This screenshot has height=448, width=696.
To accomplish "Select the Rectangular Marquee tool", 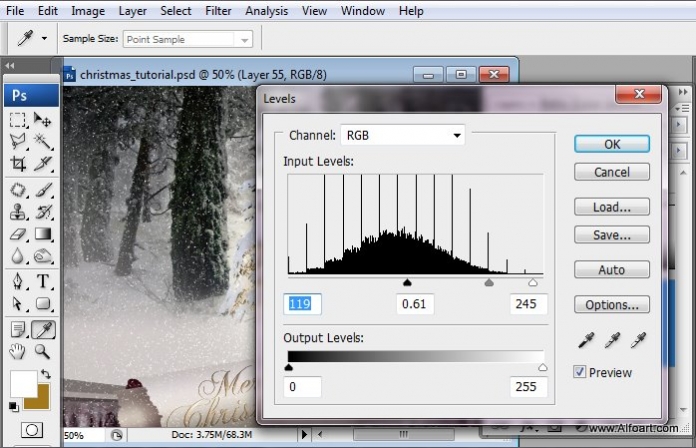I will click(x=18, y=120).
